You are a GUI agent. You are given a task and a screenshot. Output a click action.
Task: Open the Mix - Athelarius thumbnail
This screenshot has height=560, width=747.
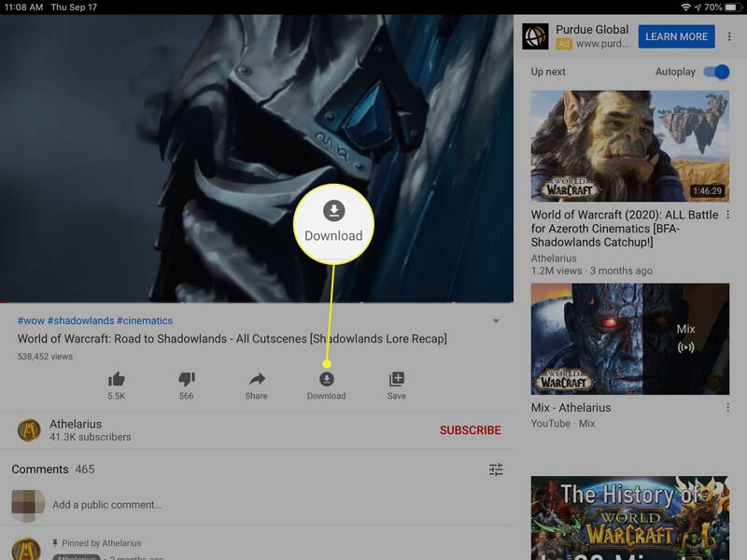point(629,339)
